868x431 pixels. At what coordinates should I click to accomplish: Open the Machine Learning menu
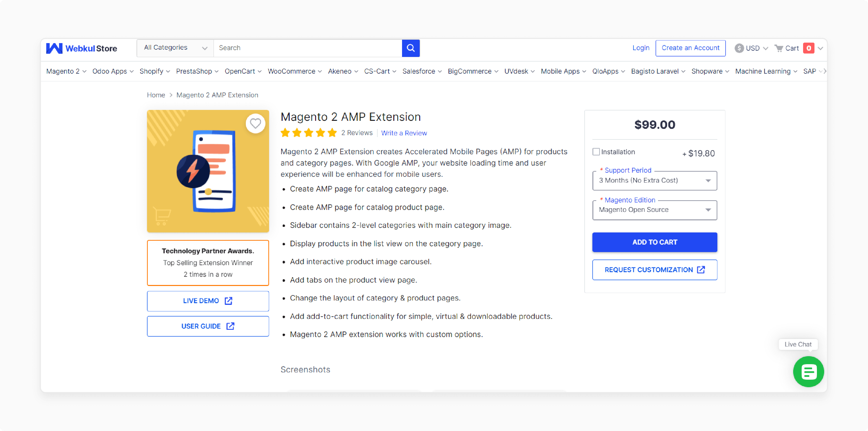coord(766,71)
